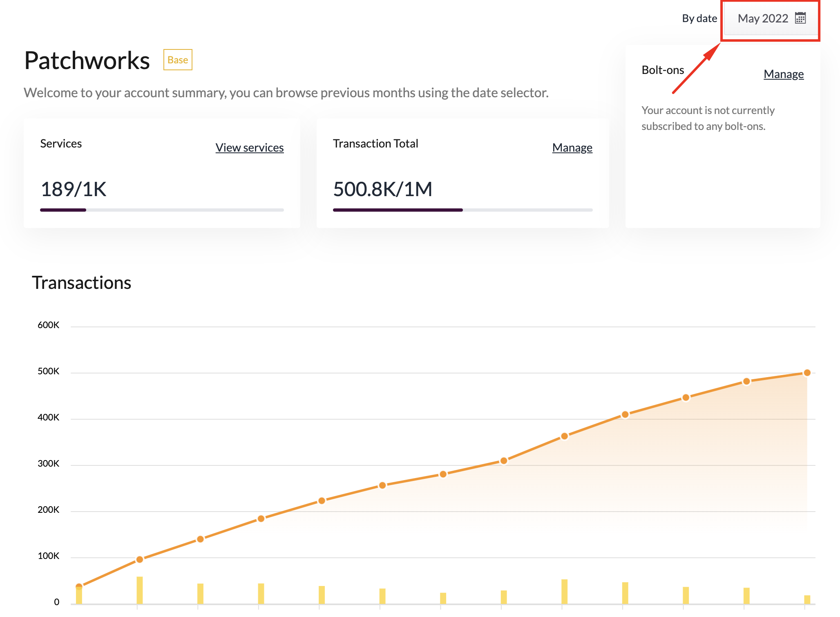Click the 600K y-axis label

(x=48, y=325)
